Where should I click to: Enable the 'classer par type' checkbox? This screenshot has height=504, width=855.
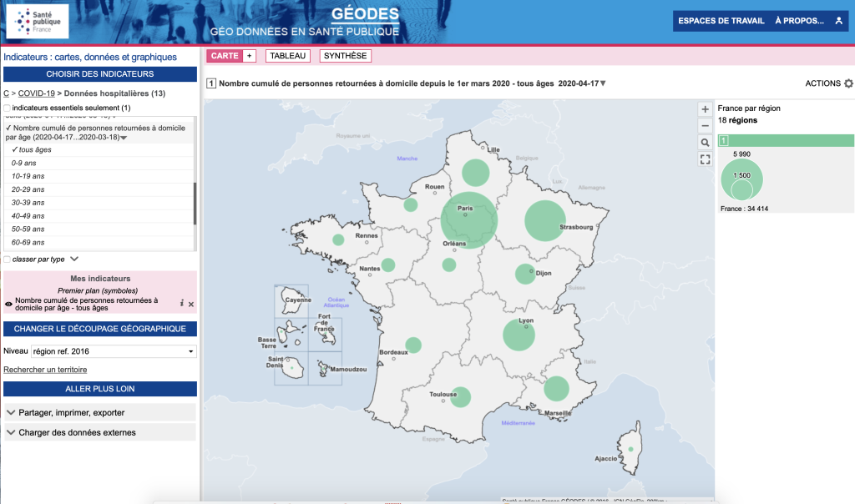pyautogui.click(x=8, y=260)
